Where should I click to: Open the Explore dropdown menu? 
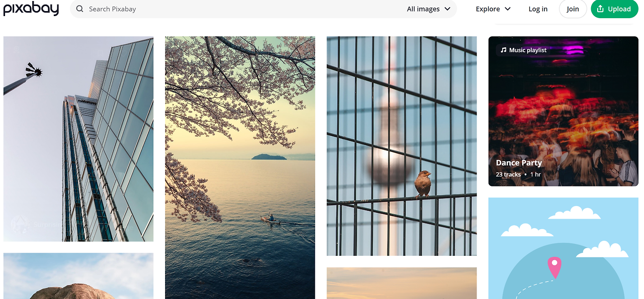pos(494,9)
